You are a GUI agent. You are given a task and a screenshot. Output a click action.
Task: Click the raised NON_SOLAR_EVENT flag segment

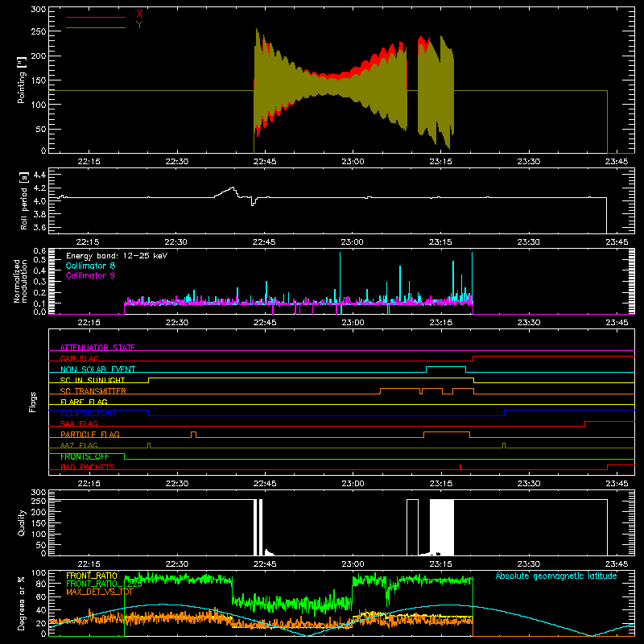tap(446, 367)
